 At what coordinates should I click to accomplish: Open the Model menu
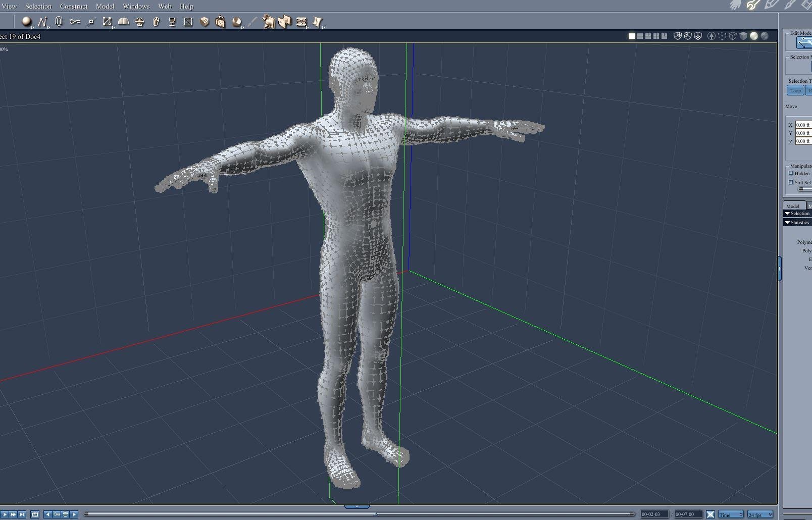pos(105,6)
